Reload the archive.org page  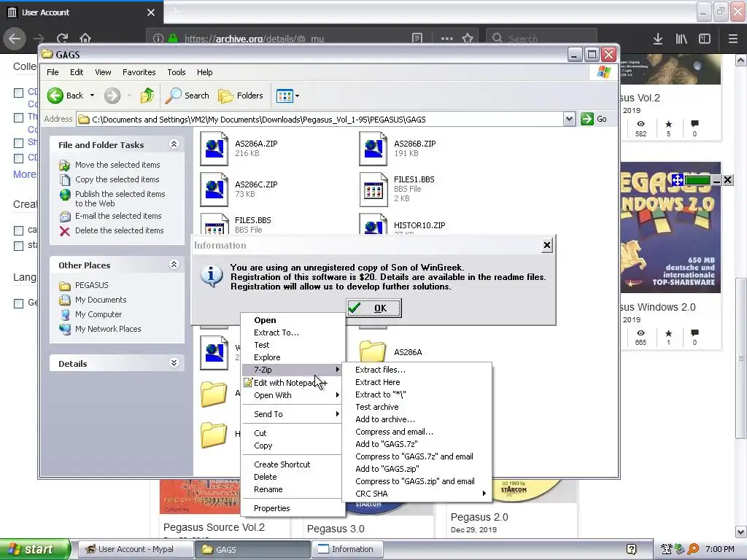click(62, 38)
